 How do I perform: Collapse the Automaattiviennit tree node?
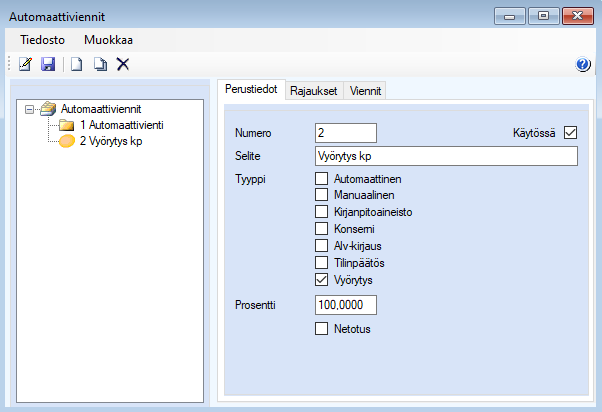coord(29,109)
